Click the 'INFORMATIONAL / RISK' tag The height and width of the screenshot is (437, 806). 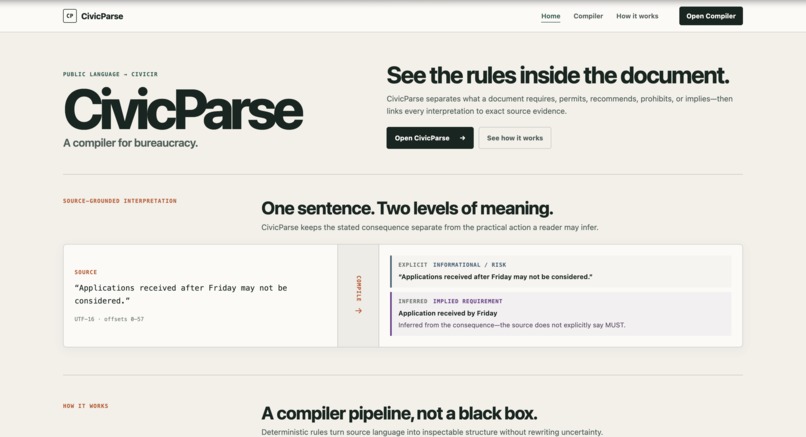coord(469,265)
